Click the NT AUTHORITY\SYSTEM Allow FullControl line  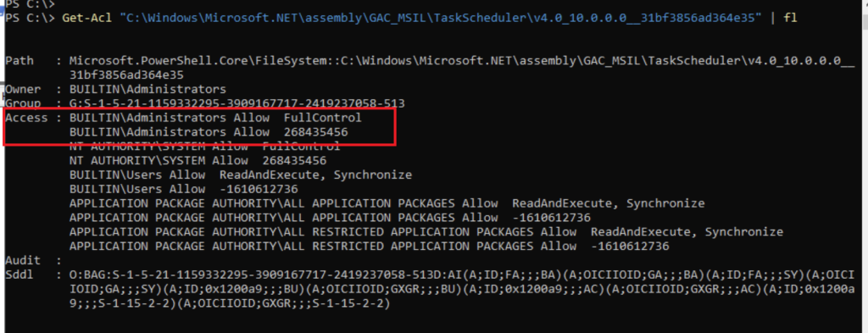[x=205, y=147]
